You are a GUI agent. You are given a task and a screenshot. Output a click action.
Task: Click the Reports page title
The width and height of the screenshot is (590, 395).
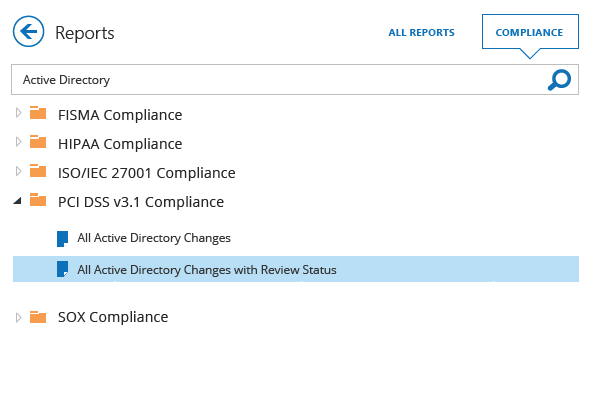point(85,33)
